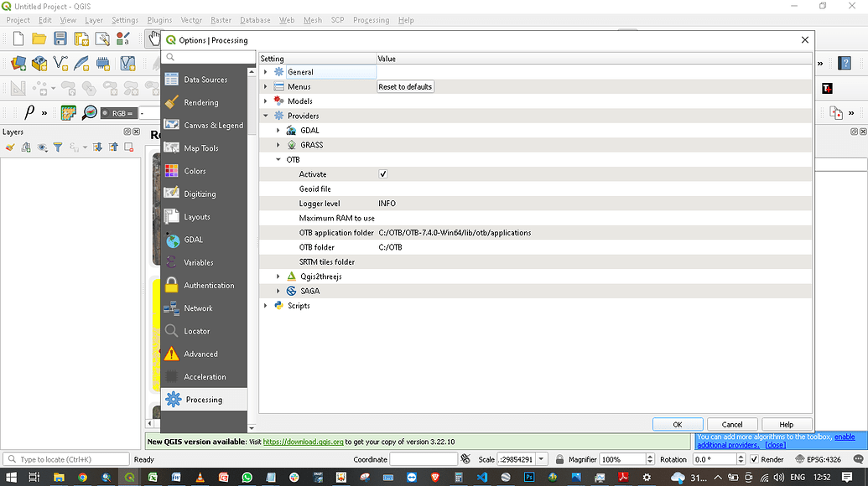Viewport: 868px width, 486px height.
Task: Open the Style Manager
Action: click(x=123, y=38)
